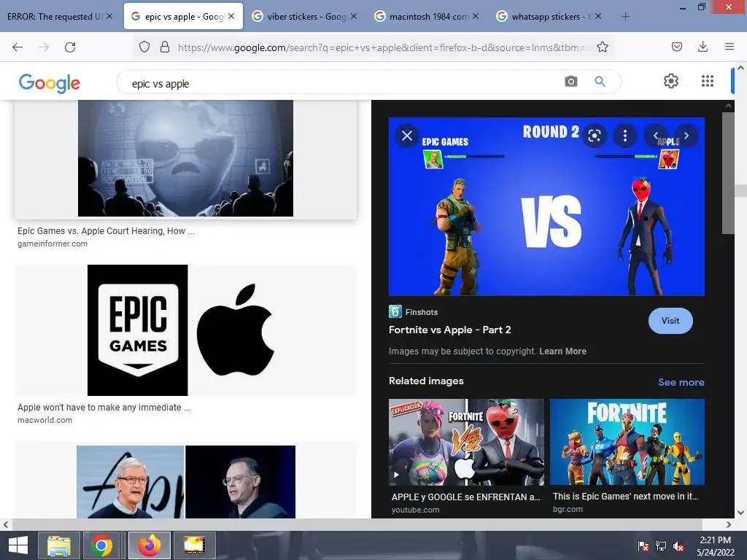Show the next image in preview
This screenshot has height=560, width=747.
686,136
